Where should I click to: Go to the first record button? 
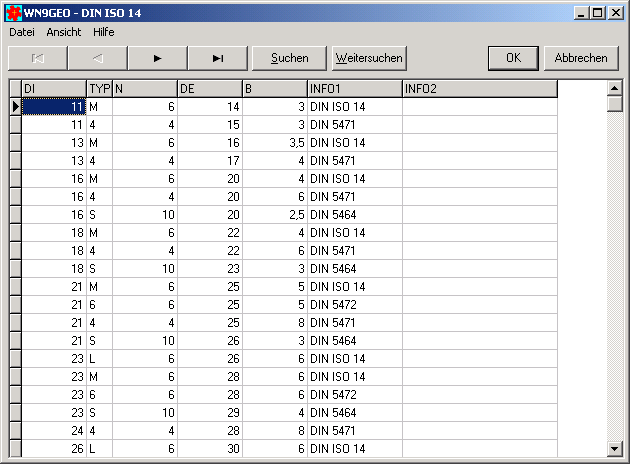tap(38, 58)
